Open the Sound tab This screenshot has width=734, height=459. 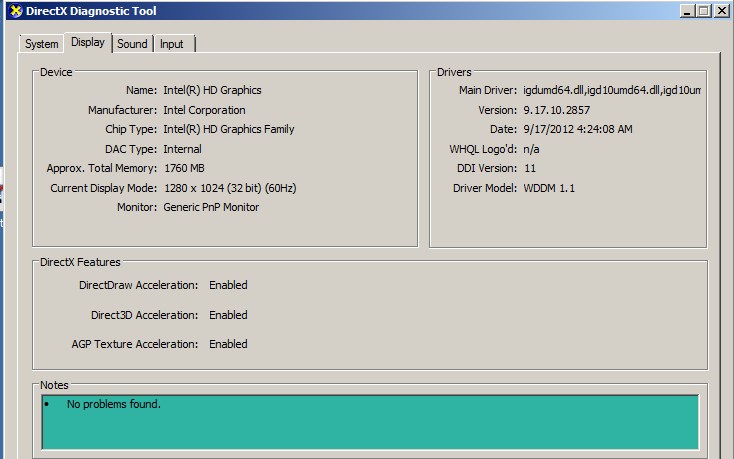coord(132,44)
